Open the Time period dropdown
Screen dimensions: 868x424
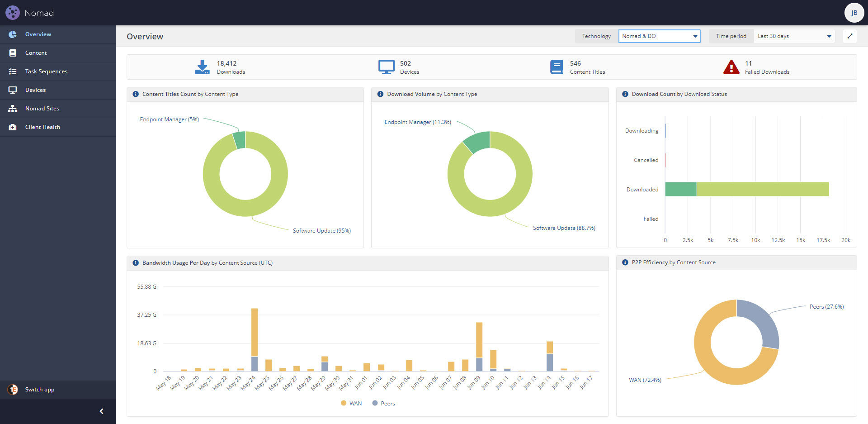pyautogui.click(x=794, y=36)
